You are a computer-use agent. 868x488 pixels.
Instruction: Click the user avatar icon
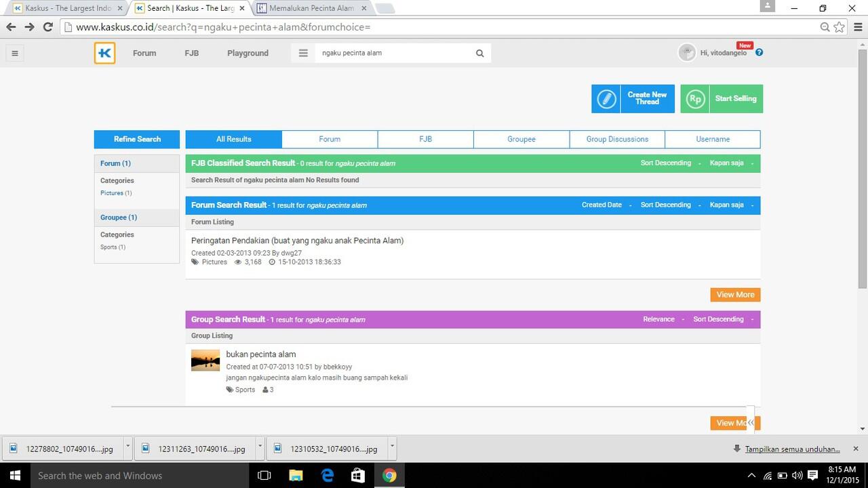point(686,52)
